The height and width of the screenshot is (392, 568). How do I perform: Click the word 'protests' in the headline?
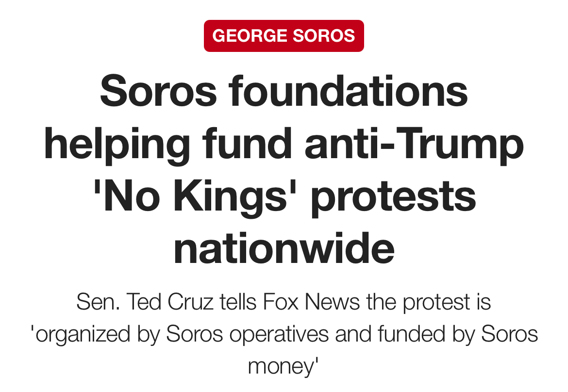click(x=393, y=196)
